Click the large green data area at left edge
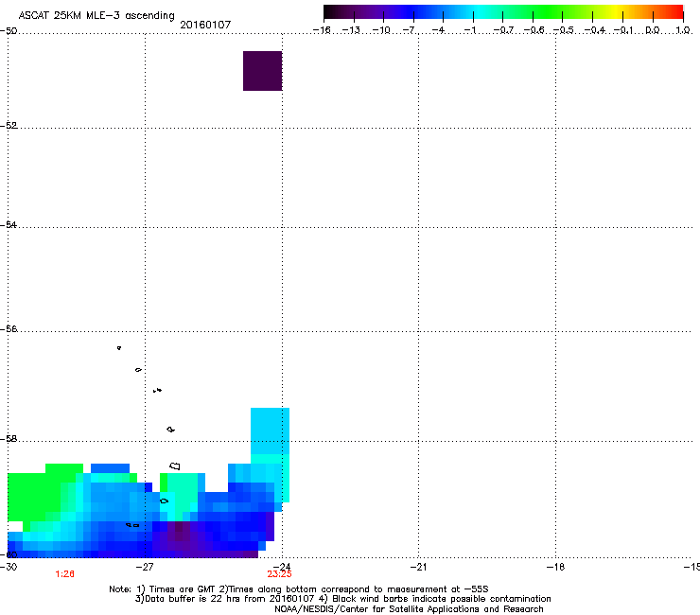 35,496
